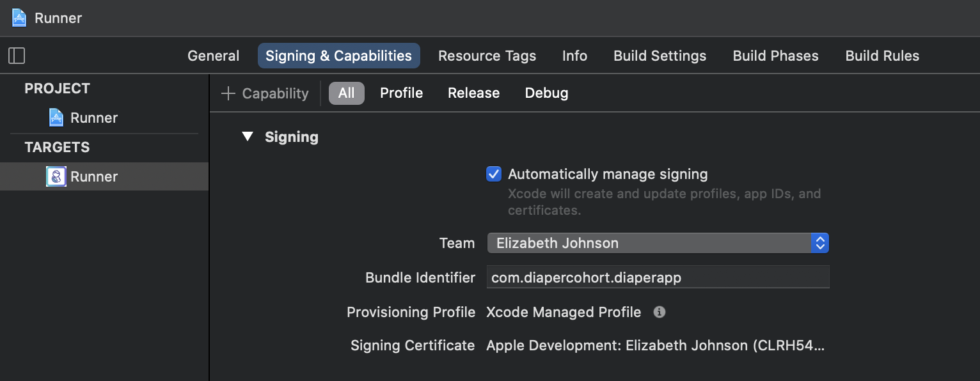Switch to the General tab
980x381 pixels.
coord(213,56)
